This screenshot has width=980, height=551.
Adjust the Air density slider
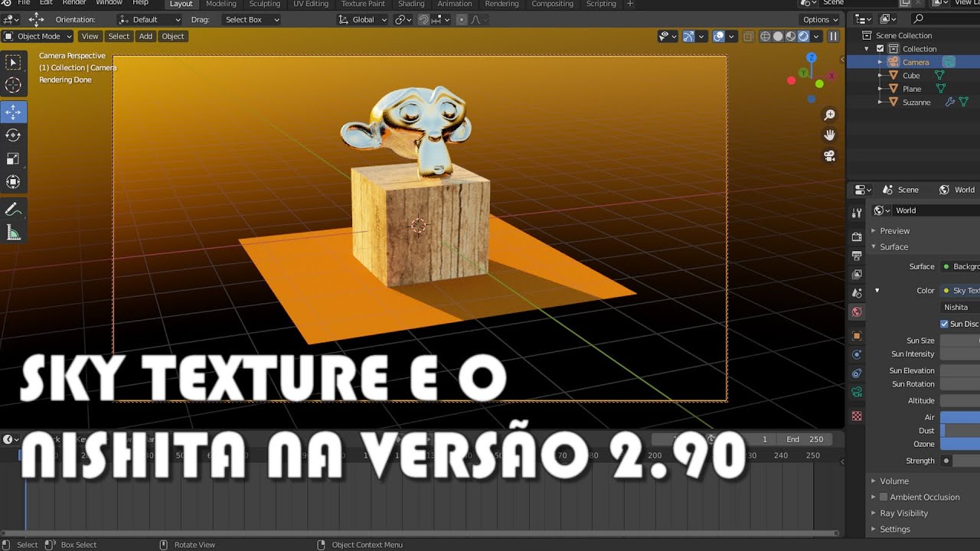pos(960,417)
